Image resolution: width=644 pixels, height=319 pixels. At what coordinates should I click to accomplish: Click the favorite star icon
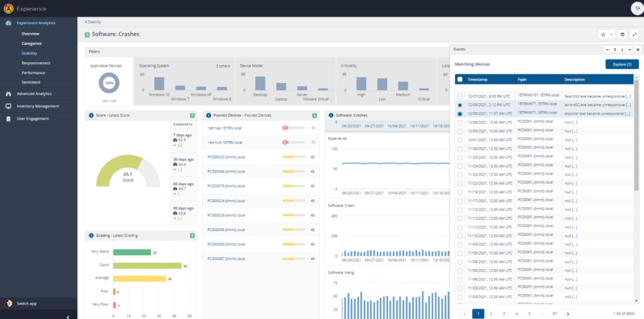[x=603, y=35]
